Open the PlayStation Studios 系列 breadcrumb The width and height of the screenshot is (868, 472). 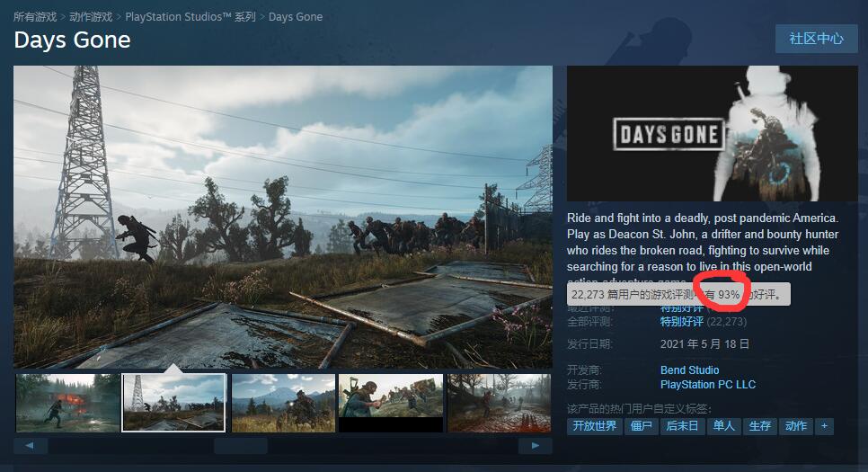click(190, 17)
